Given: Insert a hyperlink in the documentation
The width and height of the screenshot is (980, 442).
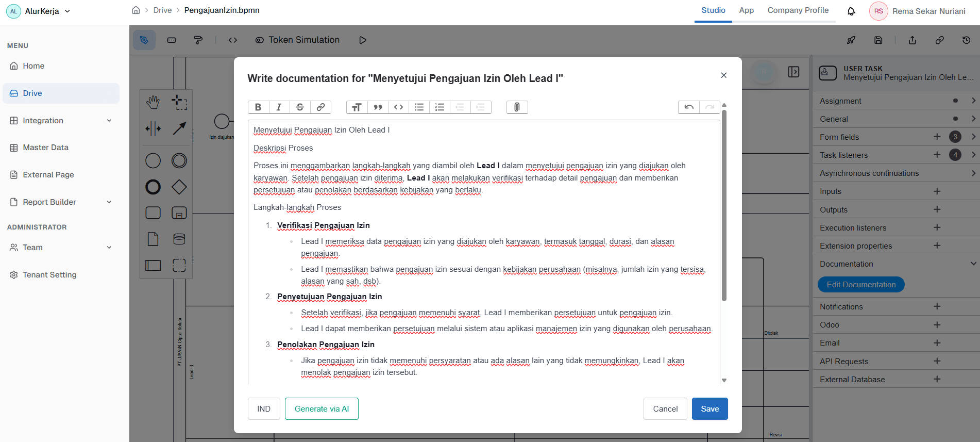Looking at the screenshot, I should (x=320, y=107).
